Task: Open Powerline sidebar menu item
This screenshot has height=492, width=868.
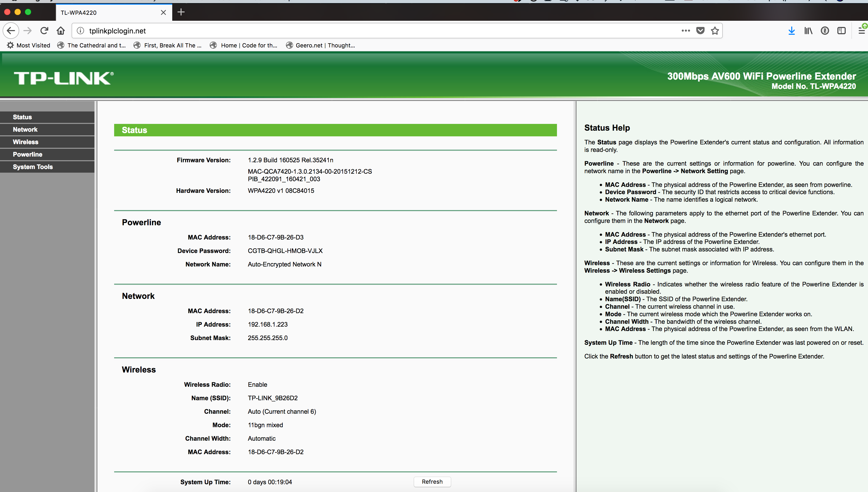Action: [x=47, y=154]
